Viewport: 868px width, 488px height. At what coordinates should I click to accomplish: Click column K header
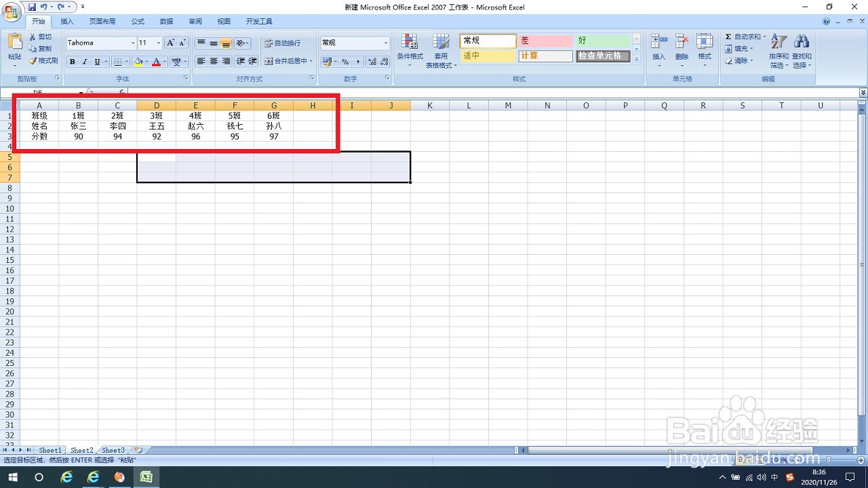[430, 105]
